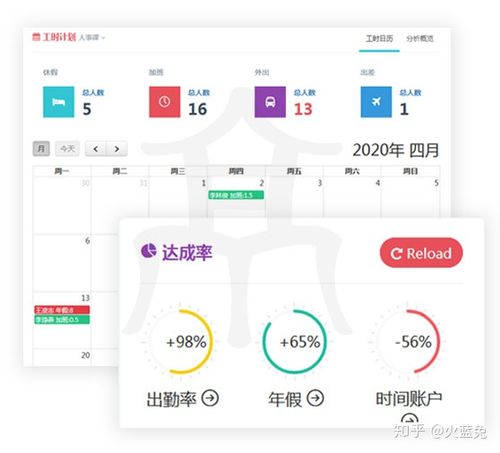Screen dimensions: 500x453
Task: Click the 年假 label
Action: pyautogui.click(x=285, y=399)
